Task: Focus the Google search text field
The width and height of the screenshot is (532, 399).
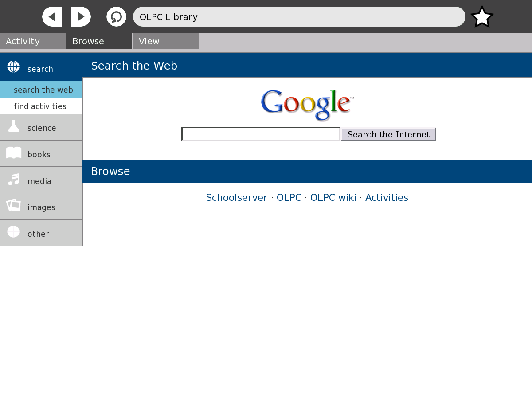Action: point(261,134)
